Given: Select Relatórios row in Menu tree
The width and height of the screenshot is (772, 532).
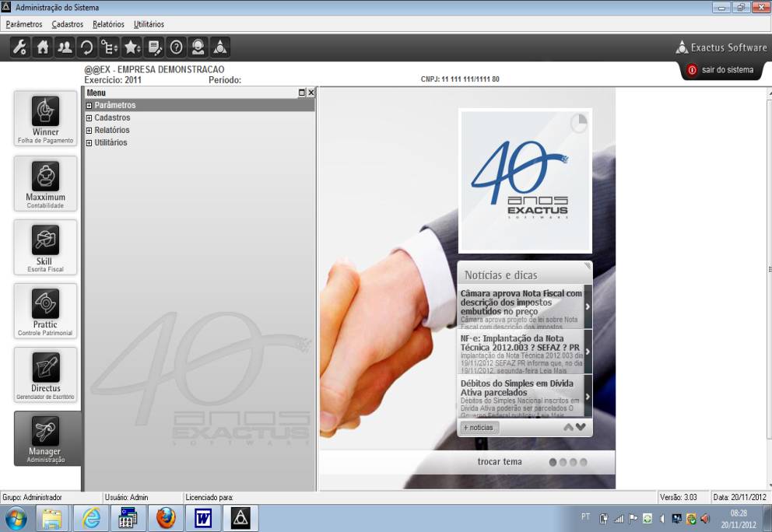Looking at the screenshot, I should pos(200,130).
